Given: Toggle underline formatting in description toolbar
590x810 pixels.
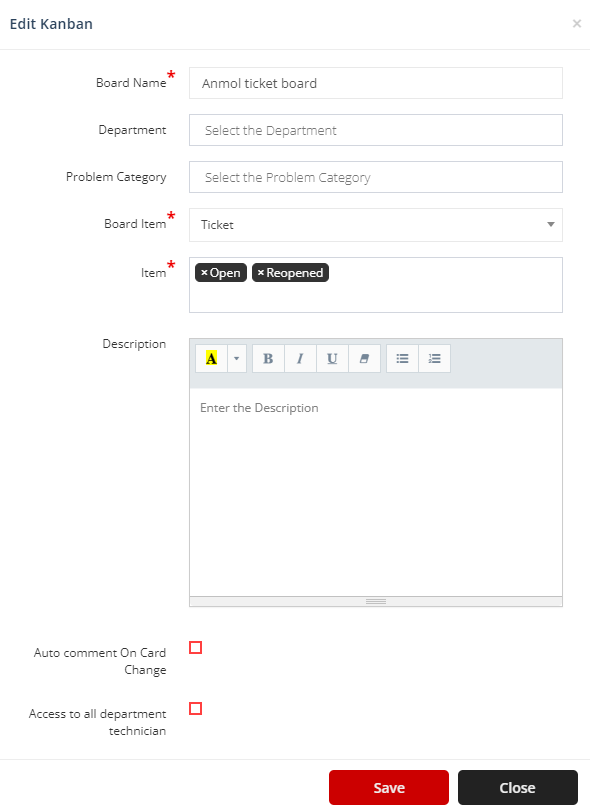Looking at the screenshot, I should pyautogui.click(x=332, y=359).
